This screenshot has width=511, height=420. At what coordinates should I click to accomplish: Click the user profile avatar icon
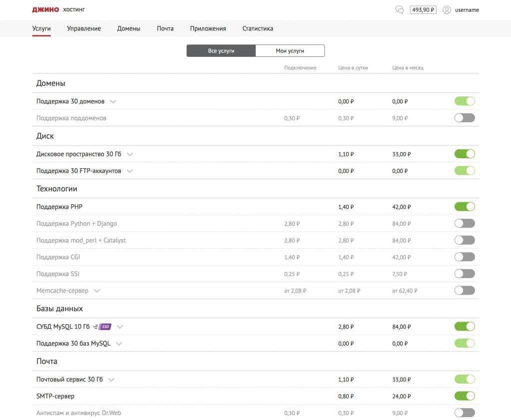coord(447,10)
